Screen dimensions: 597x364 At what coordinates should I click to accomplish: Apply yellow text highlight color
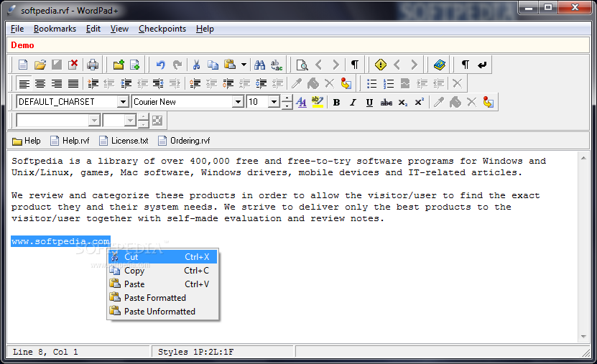[317, 102]
